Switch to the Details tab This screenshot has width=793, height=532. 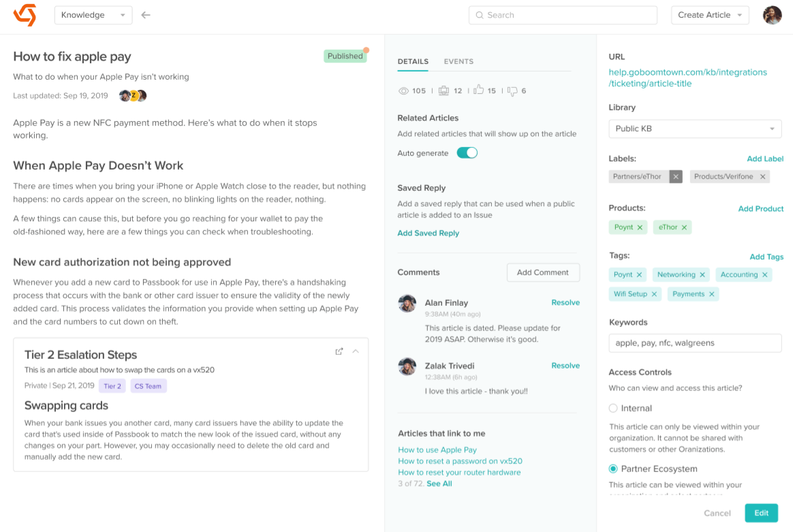(x=413, y=62)
